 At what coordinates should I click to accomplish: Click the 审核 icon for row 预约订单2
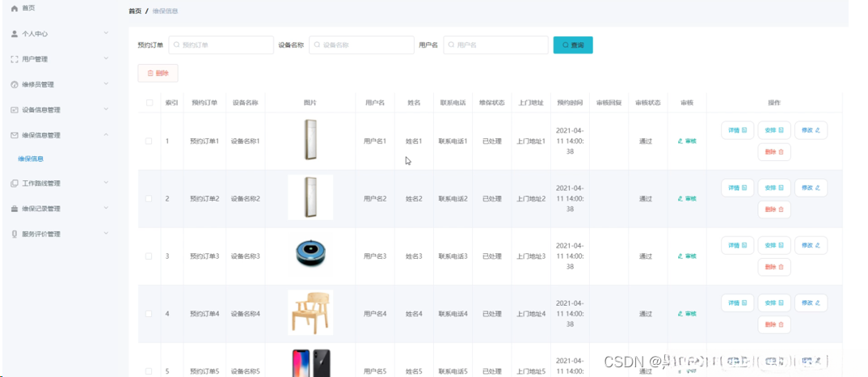click(680, 198)
